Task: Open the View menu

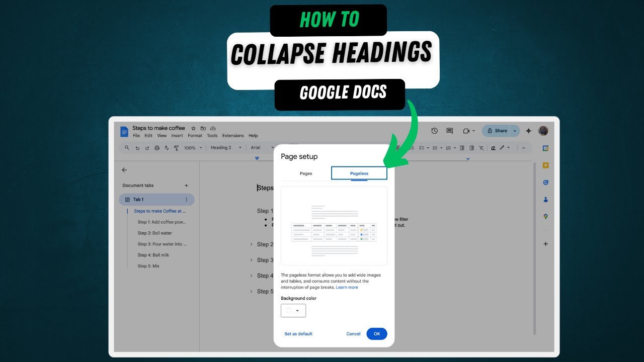Action: tap(162, 136)
